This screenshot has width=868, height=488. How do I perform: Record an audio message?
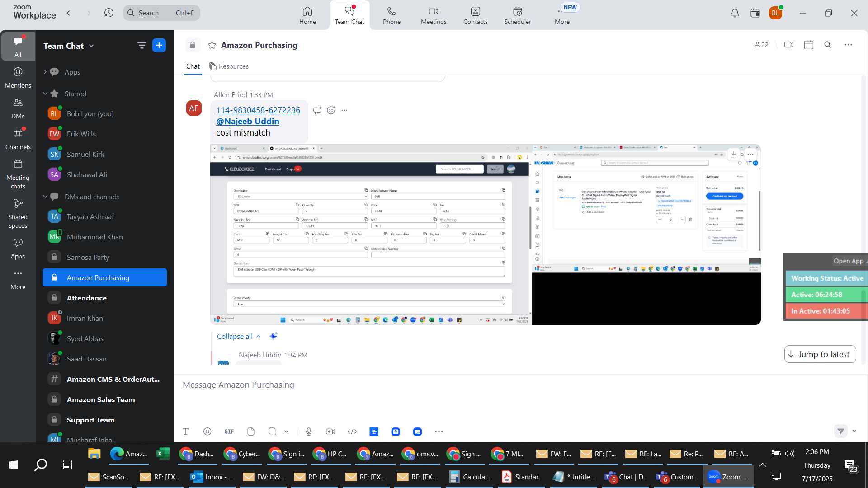pyautogui.click(x=309, y=432)
